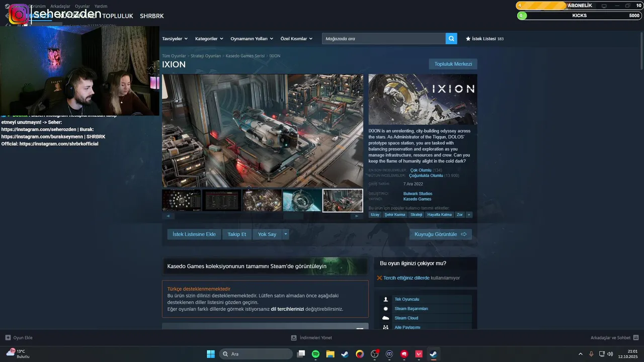The height and width of the screenshot is (362, 644).
Task: Click the Steam Başarımları gear icon
Action: 386,309
